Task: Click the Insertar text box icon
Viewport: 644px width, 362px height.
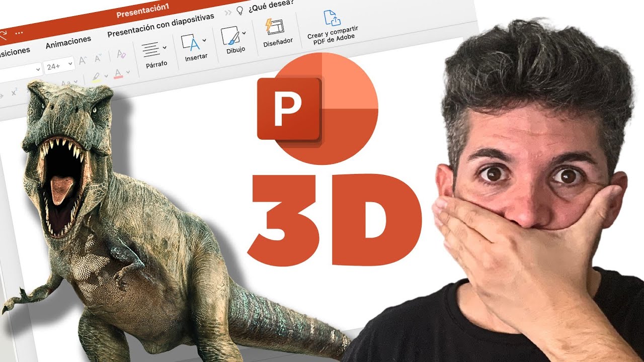Action: 191,43
